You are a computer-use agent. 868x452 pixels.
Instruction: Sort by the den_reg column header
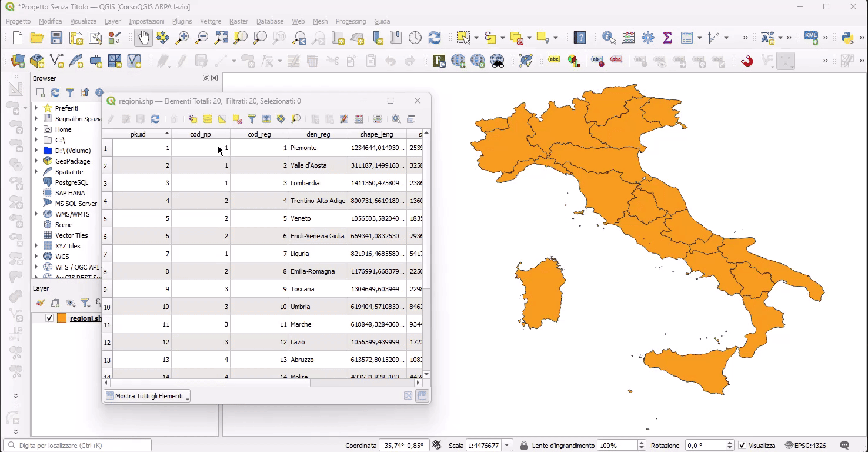click(318, 134)
